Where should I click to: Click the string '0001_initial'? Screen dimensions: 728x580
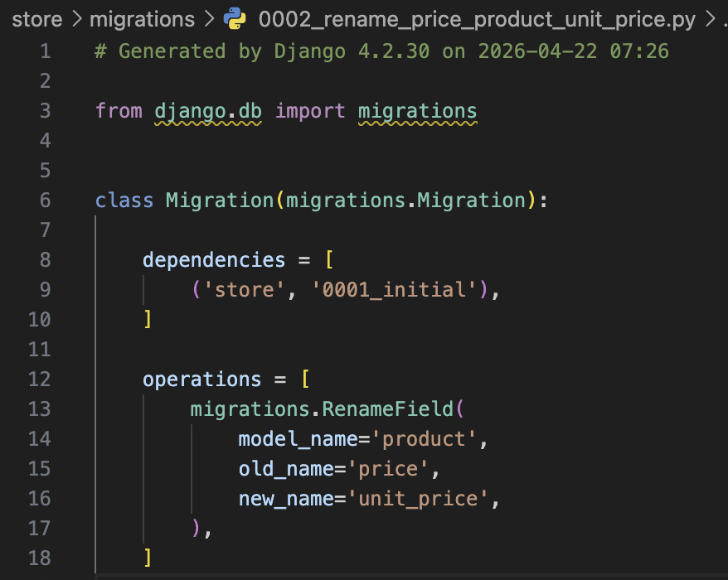click(x=394, y=289)
